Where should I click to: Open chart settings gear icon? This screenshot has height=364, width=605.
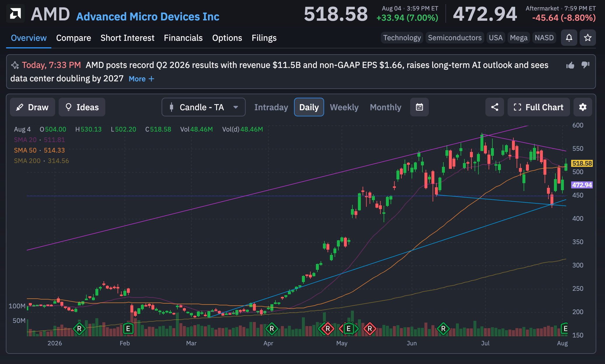click(583, 107)
